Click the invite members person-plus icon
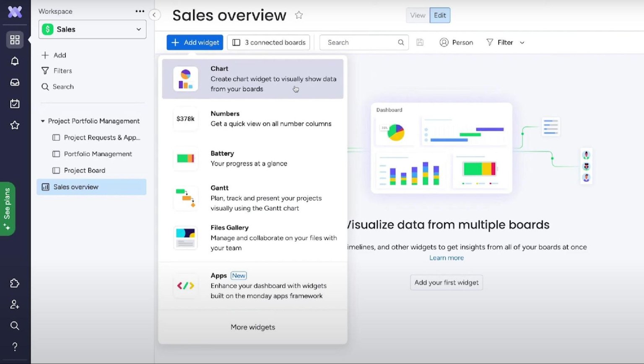The image size is (644, 364). point(15,305)
